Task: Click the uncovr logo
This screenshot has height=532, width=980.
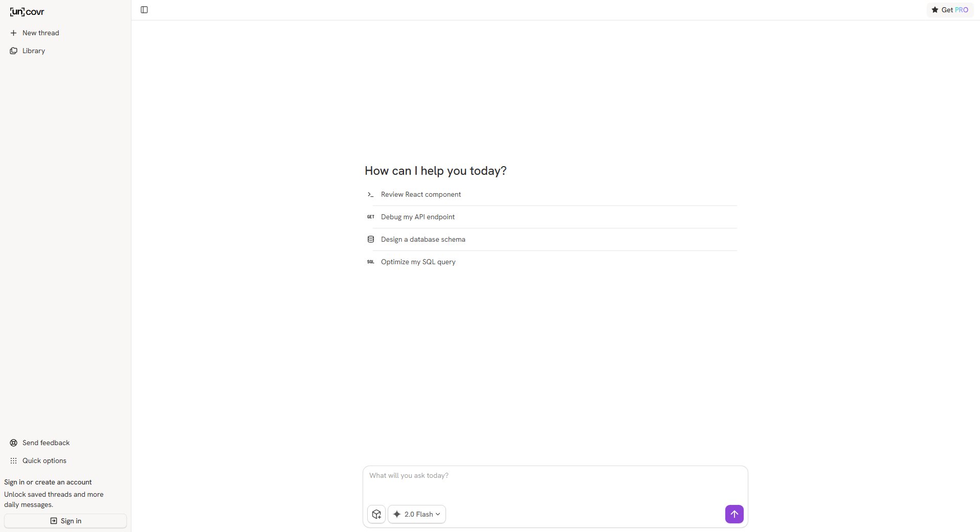Action: pyautogui.click(x=27, y=11)
